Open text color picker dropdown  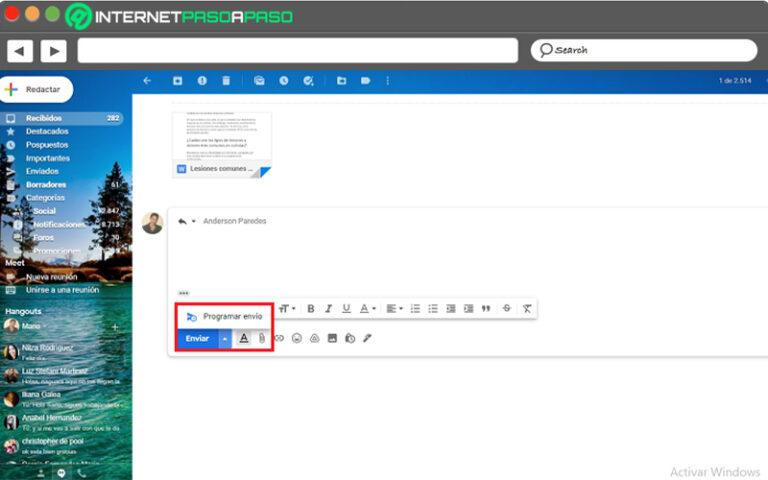(x=368, y=309)
